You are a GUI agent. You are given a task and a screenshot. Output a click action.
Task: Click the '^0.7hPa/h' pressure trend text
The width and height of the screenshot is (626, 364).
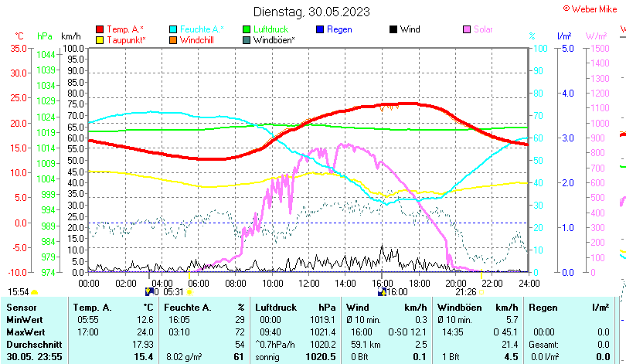274,345
